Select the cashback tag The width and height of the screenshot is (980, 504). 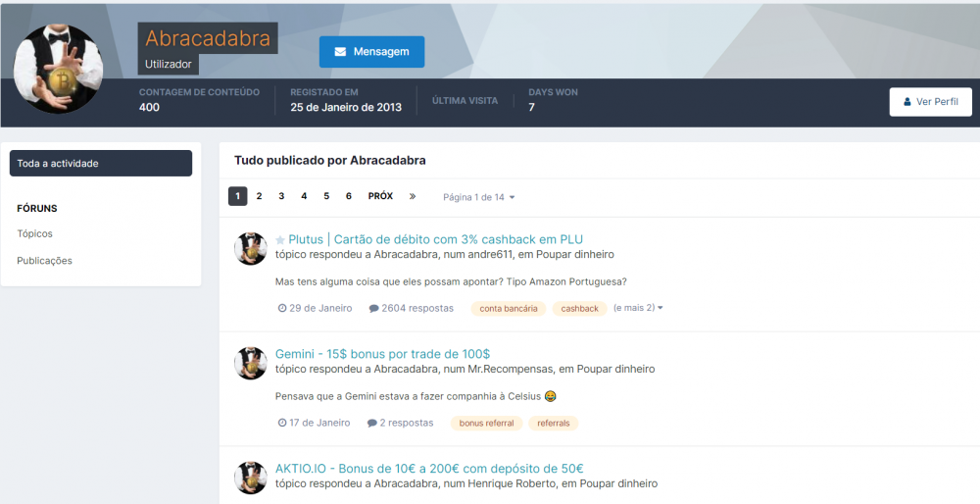tap(579, 309)
